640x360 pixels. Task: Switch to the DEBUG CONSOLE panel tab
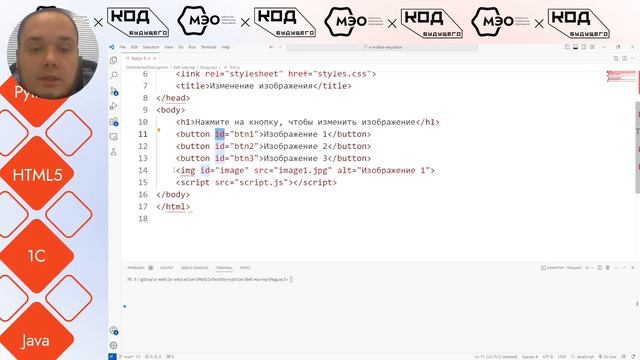(195, 268)
